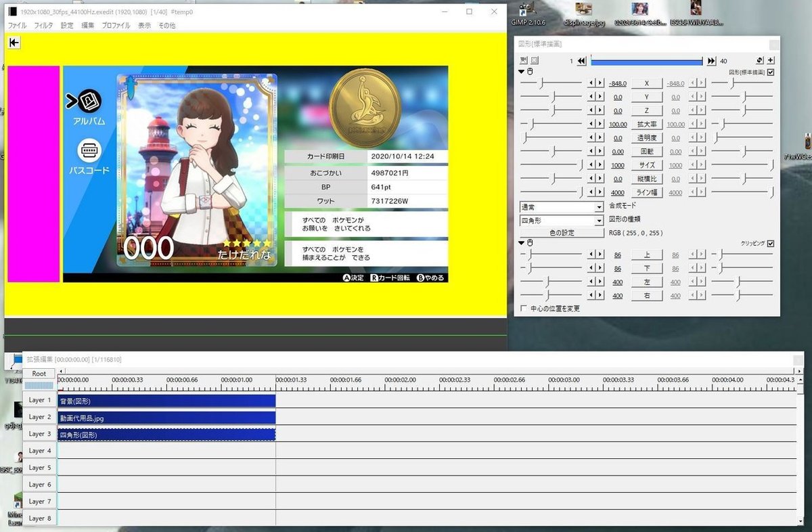The image size is (812, 532).
Task: Click the timeline zoom gauge under Root
Action: (39, 385)
